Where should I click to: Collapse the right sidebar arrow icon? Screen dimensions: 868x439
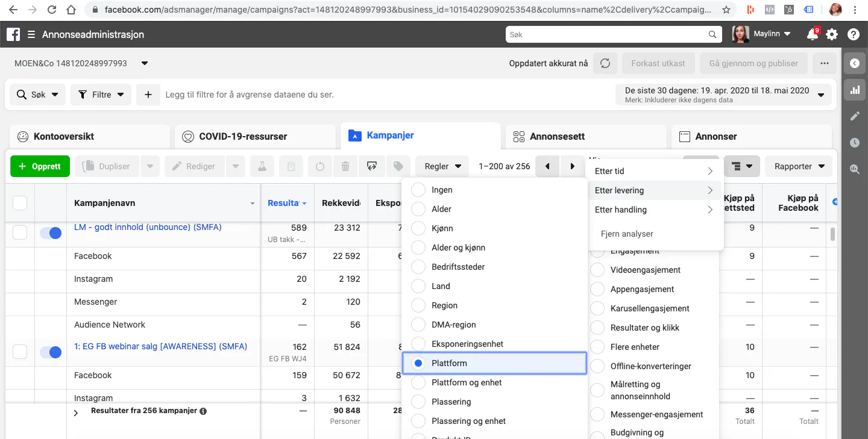point(855,63)
